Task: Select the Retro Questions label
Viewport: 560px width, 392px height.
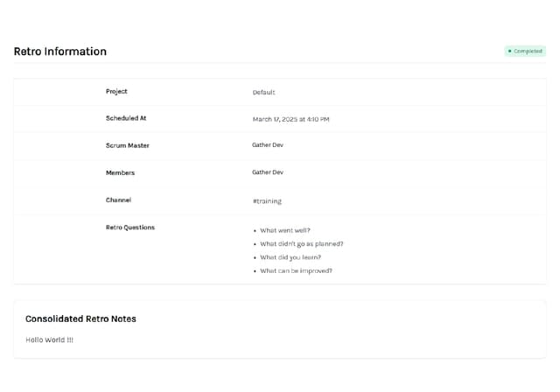Action: tap(130, 227)
